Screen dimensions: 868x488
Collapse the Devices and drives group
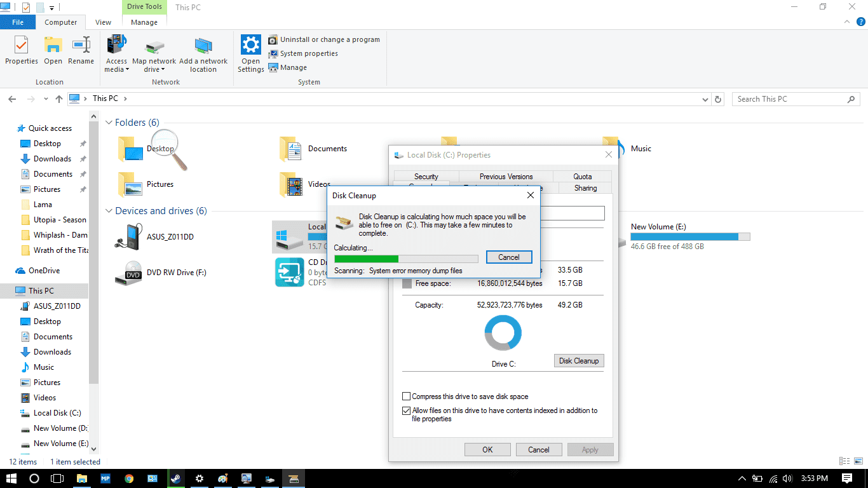pos(109,211)
